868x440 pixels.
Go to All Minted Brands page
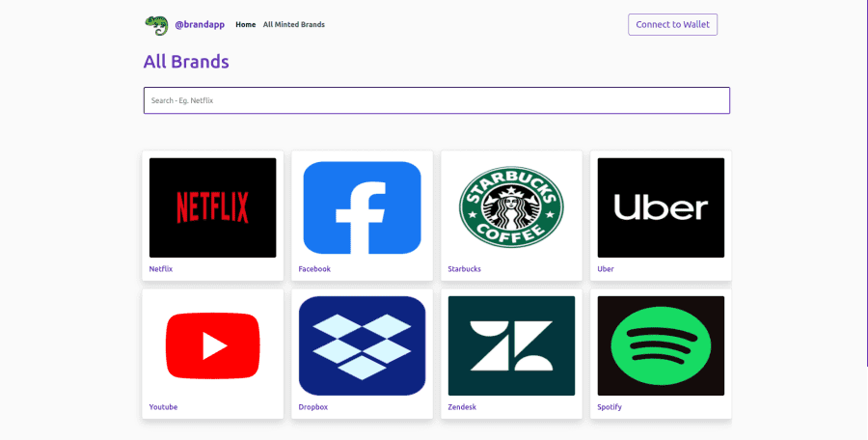pos(294,24)
